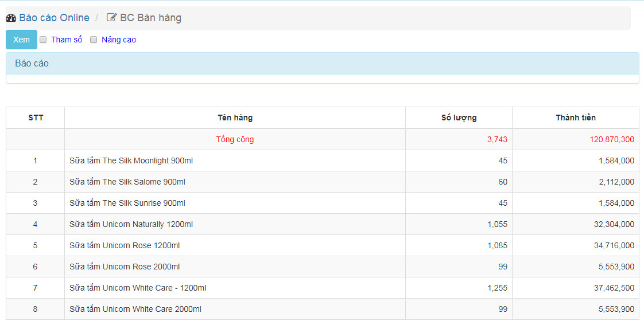The width and height of the screenshot is (644, 321).
Task: Click STT number 1 cell
Action: point(36,160)
